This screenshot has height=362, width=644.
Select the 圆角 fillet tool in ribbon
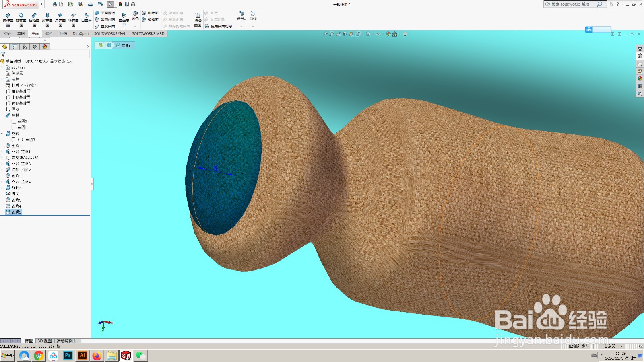tap(135, 16)
